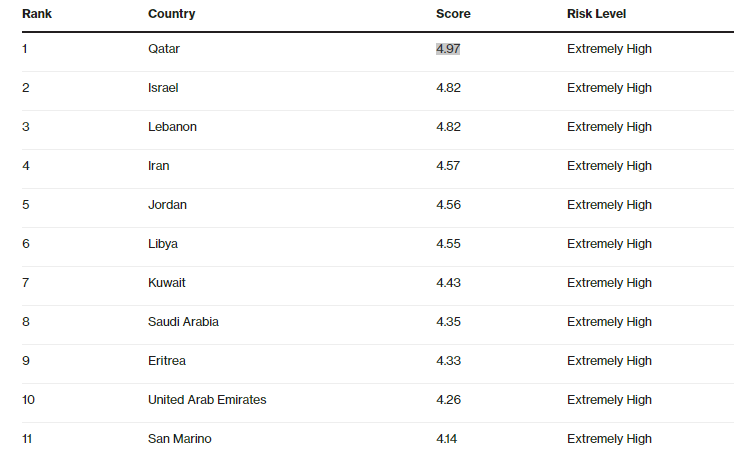Select San Marino in the list

180,439
